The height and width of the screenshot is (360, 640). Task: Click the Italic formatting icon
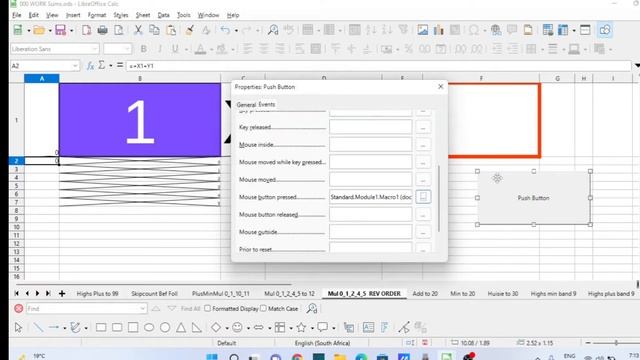160,49
